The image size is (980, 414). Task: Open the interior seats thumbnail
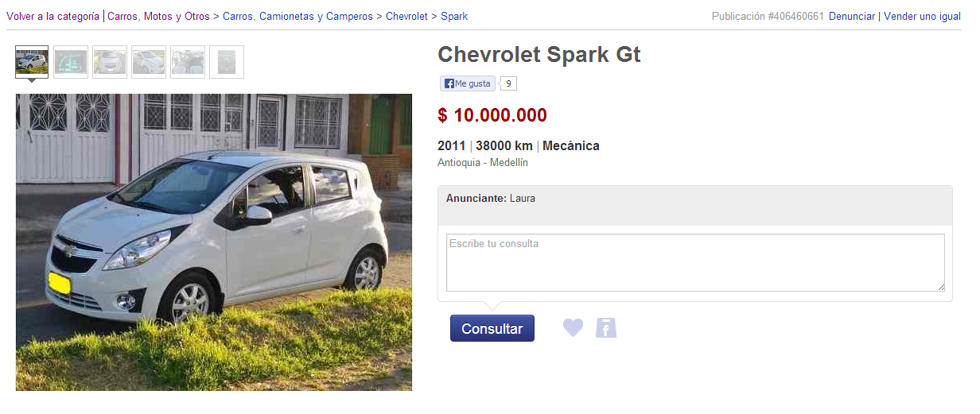(188, 62)
